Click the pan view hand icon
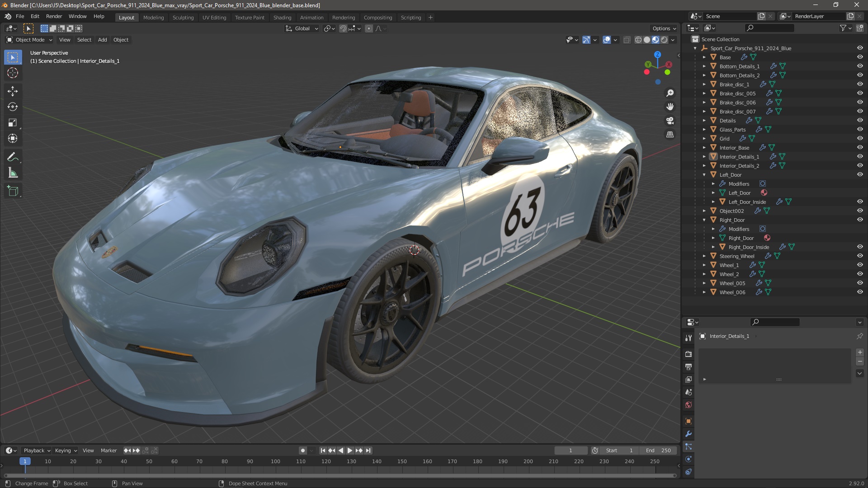The width and height of the screenshot is (868, 488). point(670,107)
